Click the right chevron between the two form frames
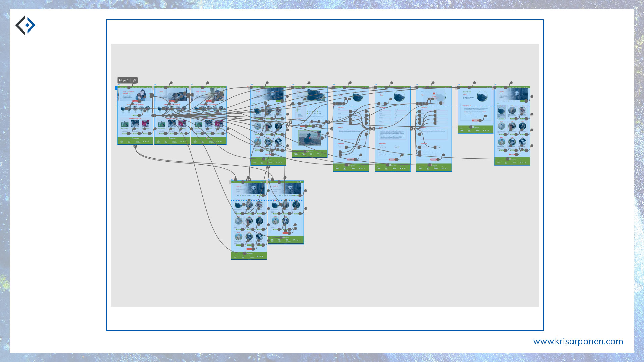 (373, 129)
